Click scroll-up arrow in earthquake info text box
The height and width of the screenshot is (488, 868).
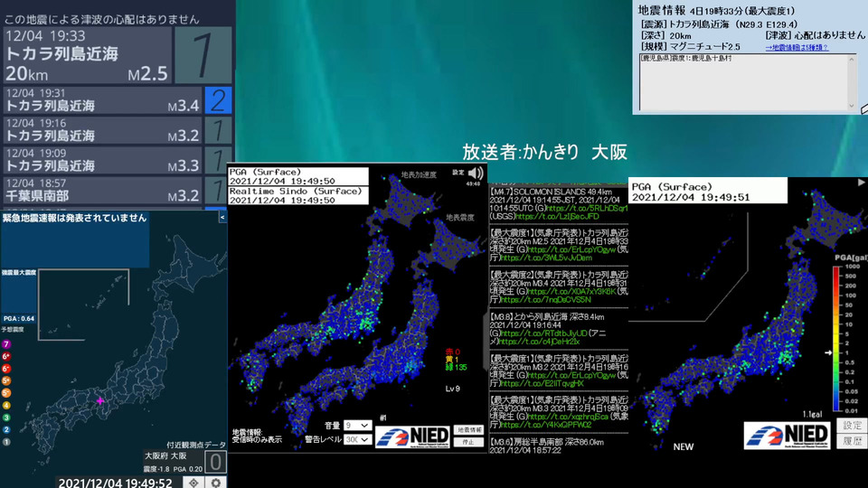(852, 60)
